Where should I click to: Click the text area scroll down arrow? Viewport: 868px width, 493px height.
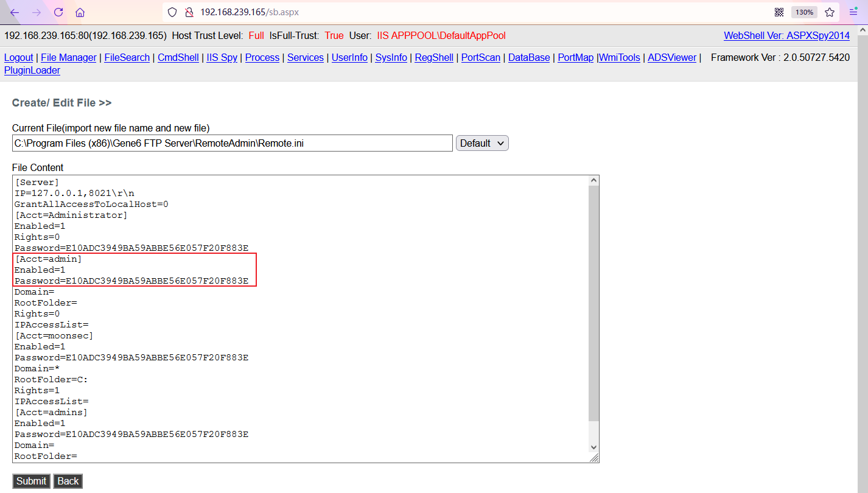594,447
